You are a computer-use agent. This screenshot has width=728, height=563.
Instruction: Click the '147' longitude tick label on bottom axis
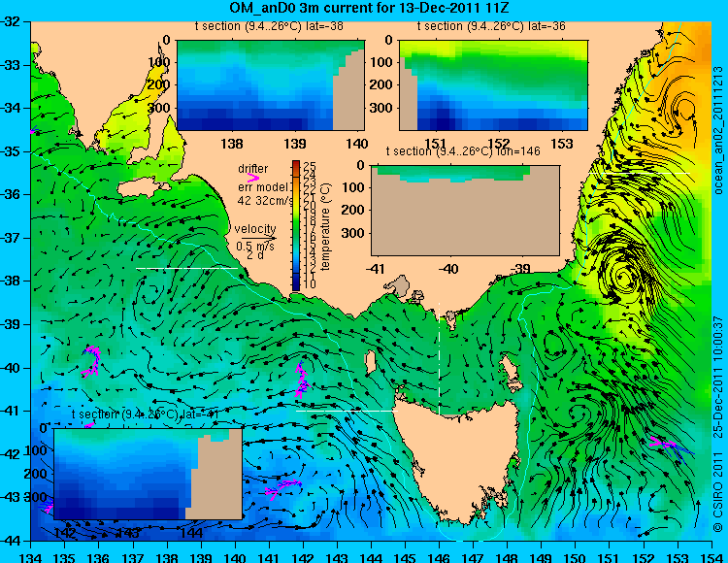[473, 557]
